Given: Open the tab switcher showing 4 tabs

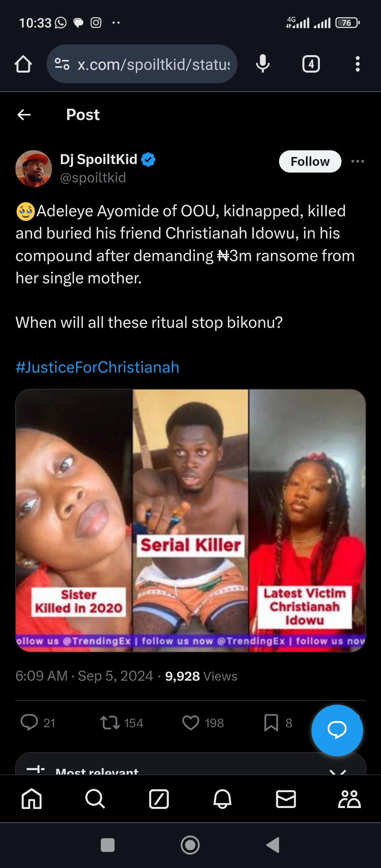Looking at the screenshot, I should point(311,64).
